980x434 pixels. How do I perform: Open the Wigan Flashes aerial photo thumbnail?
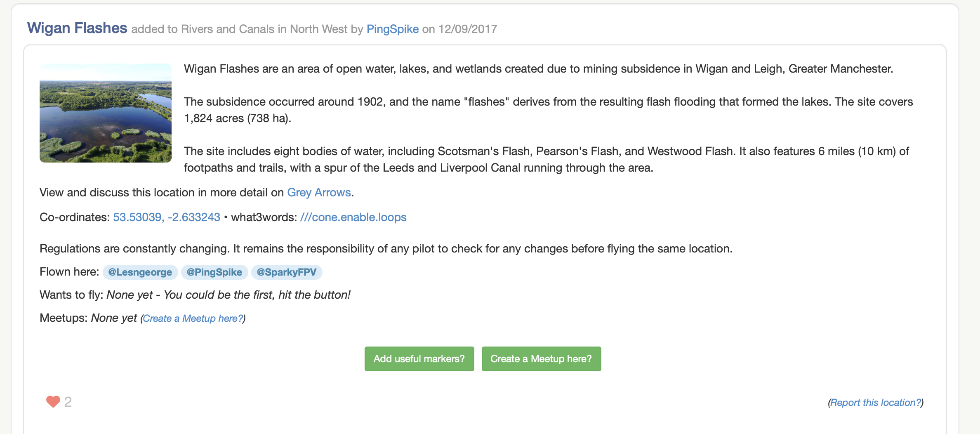(106, 113)
